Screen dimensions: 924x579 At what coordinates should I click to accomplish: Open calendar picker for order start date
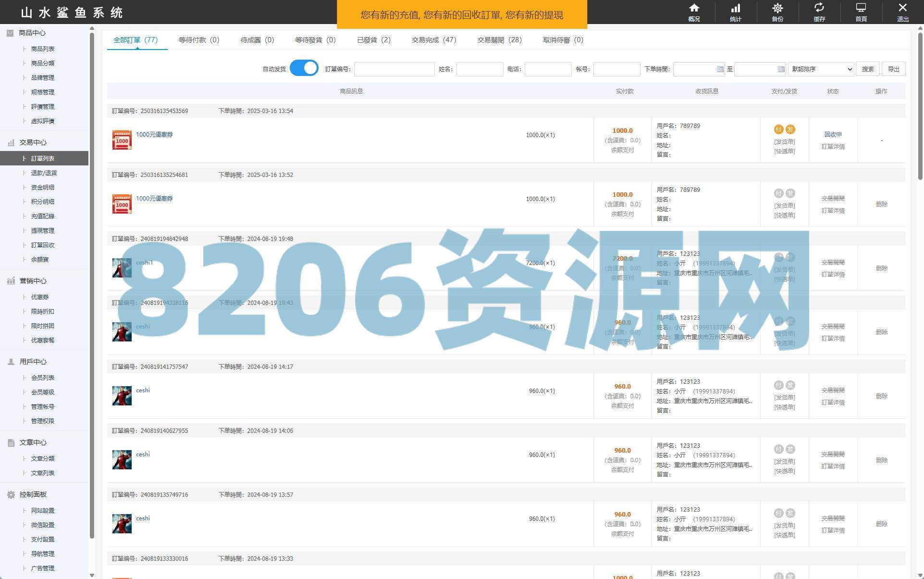coord(720,69)
